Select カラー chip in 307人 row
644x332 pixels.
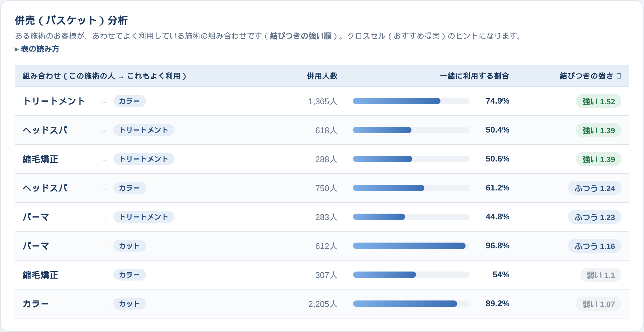point(129,275)
